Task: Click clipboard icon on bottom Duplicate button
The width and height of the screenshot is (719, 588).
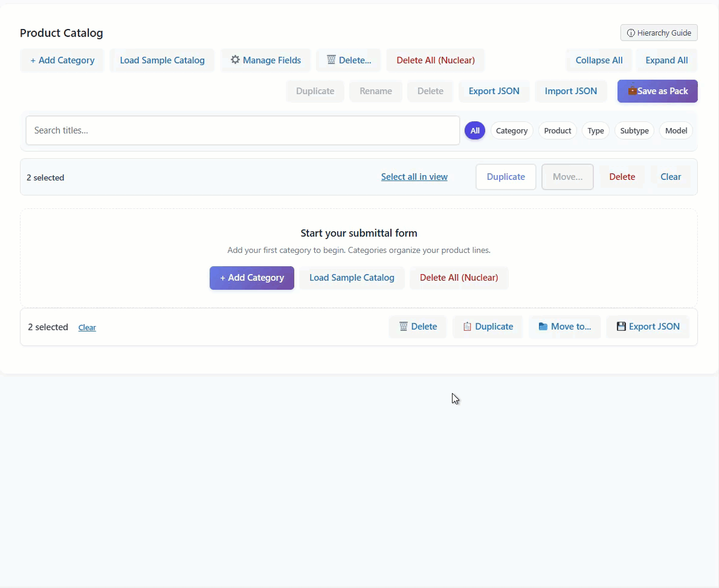Action: 467,327
